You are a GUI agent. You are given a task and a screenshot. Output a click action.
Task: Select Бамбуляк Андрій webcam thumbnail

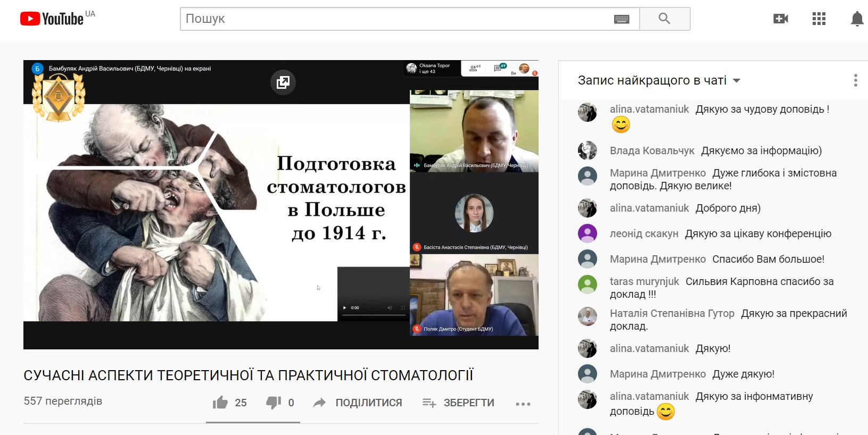[474, 131]
